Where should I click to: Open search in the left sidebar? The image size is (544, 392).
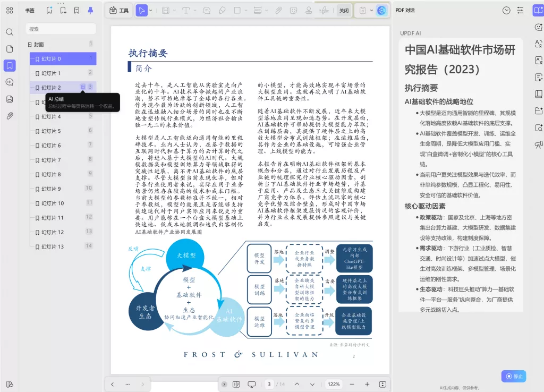[10, 32]
